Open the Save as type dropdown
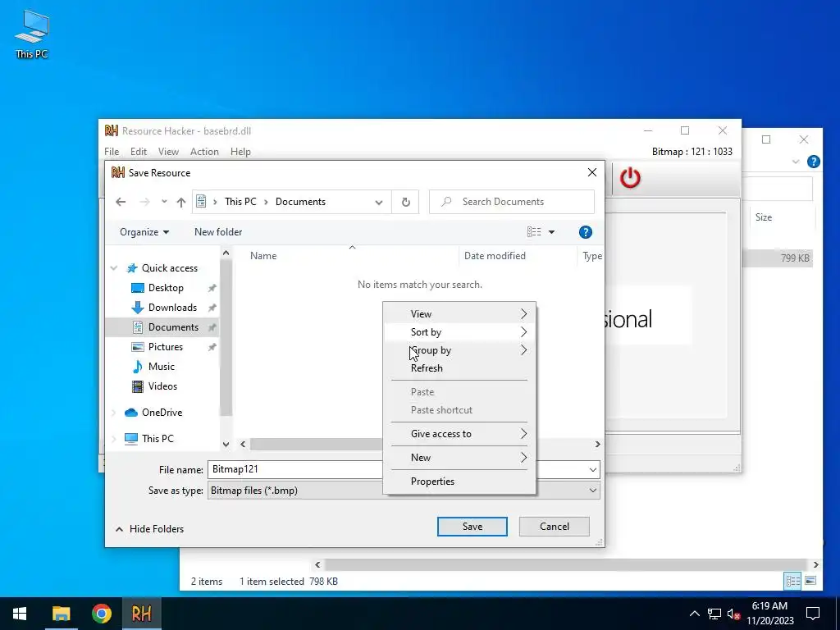The width and height of the screenshot is (840, 630). coord(404,491)
